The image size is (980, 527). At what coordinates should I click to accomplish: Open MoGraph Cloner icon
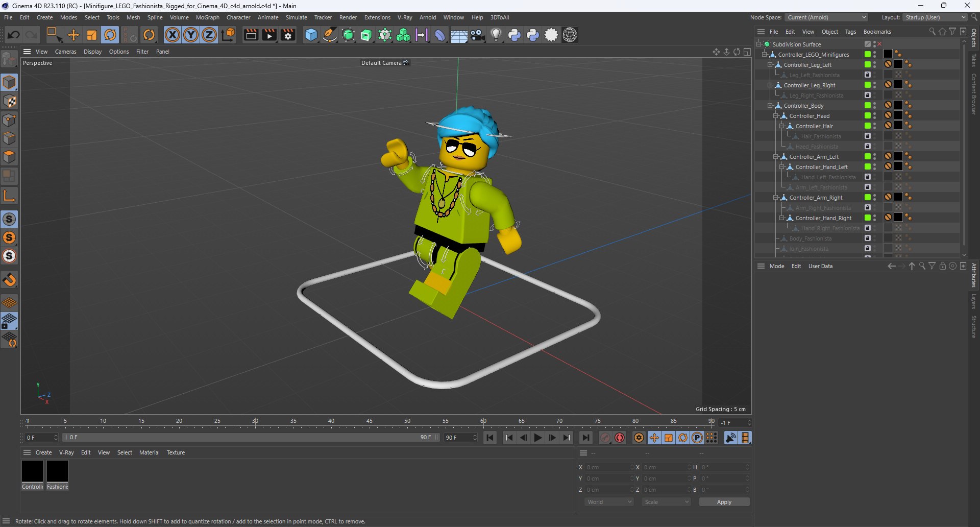pos(403,35)
